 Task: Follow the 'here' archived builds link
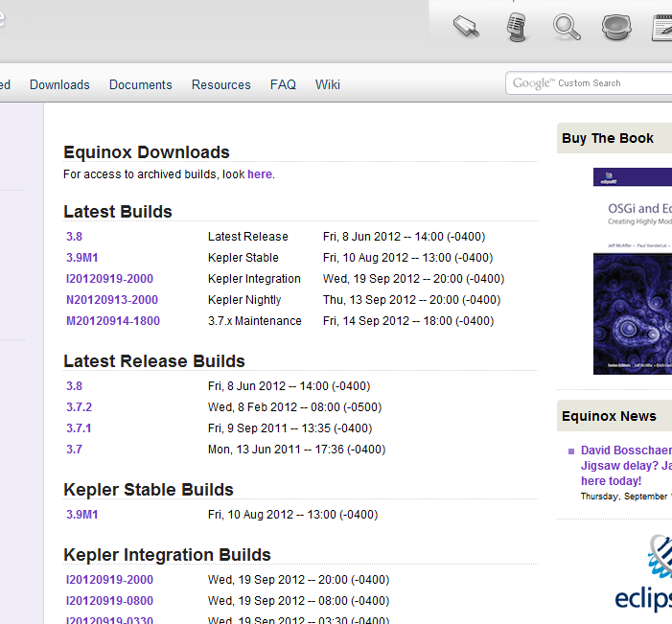coord(260,174)
